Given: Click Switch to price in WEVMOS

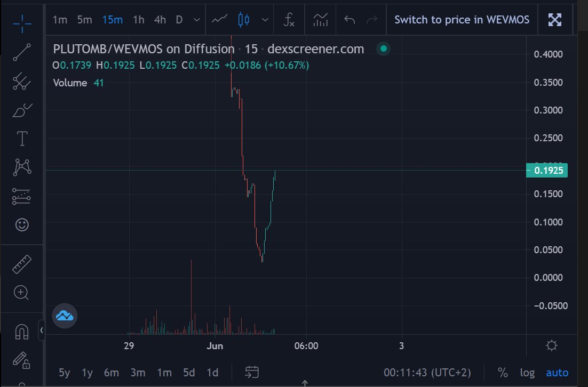Looking at the screenshot, I should tap(462, 20).
